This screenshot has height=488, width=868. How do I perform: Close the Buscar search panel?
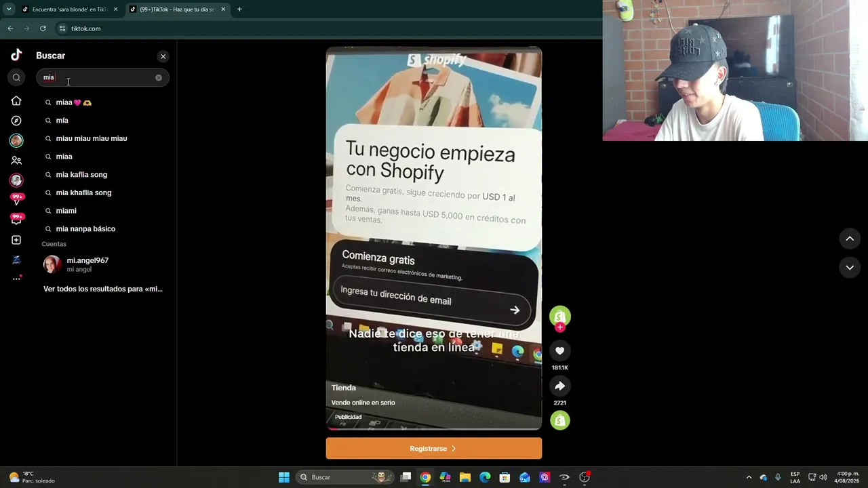click(163, 56)
